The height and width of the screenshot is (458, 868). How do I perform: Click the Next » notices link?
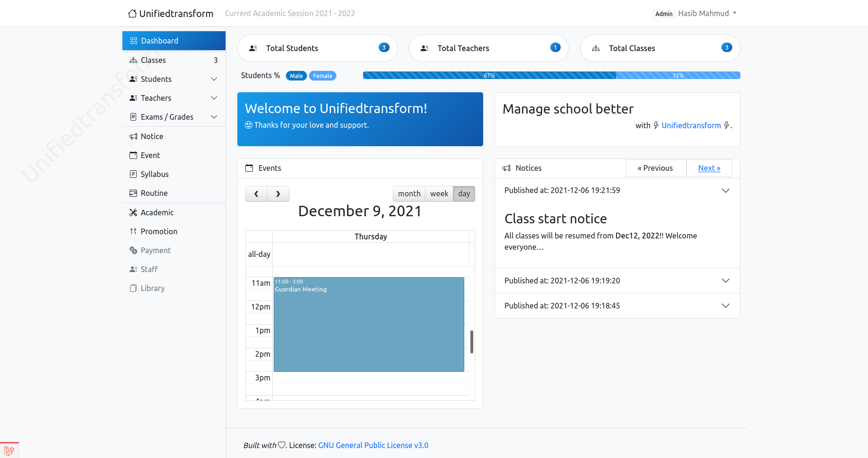(x=709, y=168)
